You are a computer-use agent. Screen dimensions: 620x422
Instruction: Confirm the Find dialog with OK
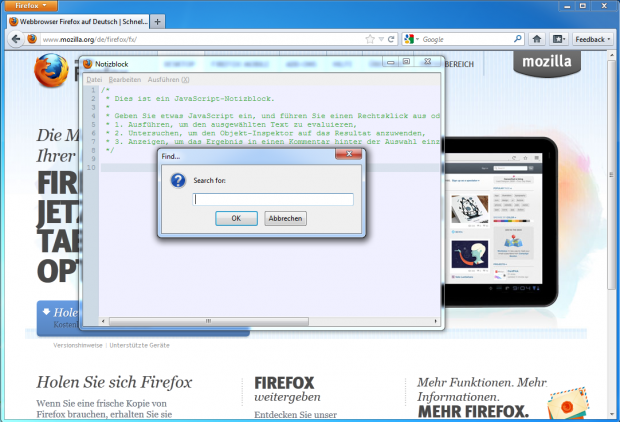click(236, 218)
